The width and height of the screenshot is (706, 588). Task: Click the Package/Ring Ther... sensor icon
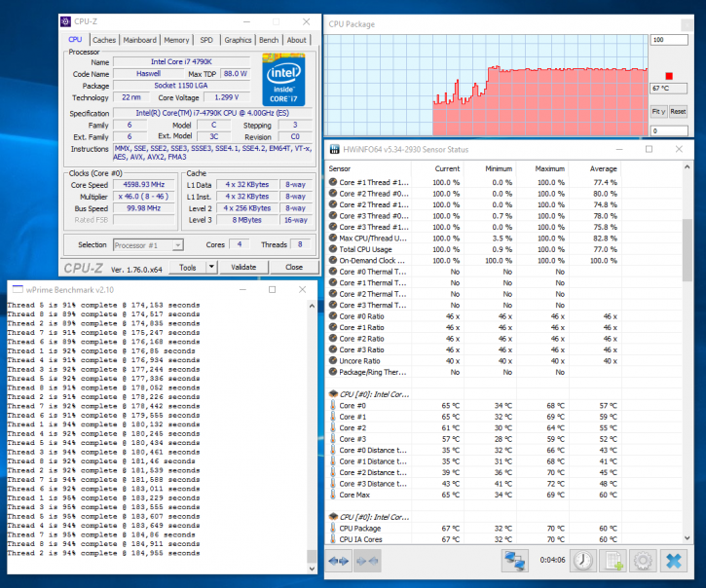pos(333,372)
